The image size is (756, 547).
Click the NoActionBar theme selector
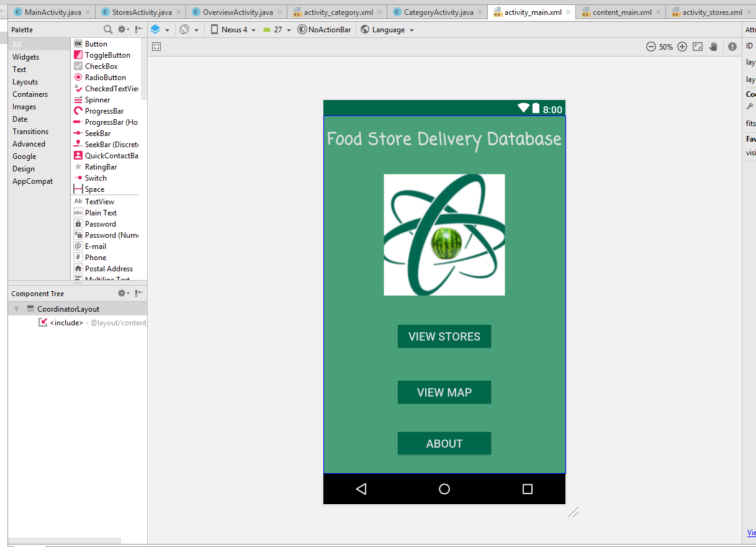click(324, 29)
